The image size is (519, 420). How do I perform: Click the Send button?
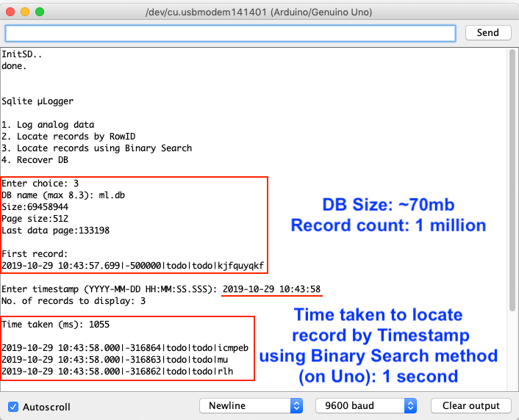(x=487, y=33)
